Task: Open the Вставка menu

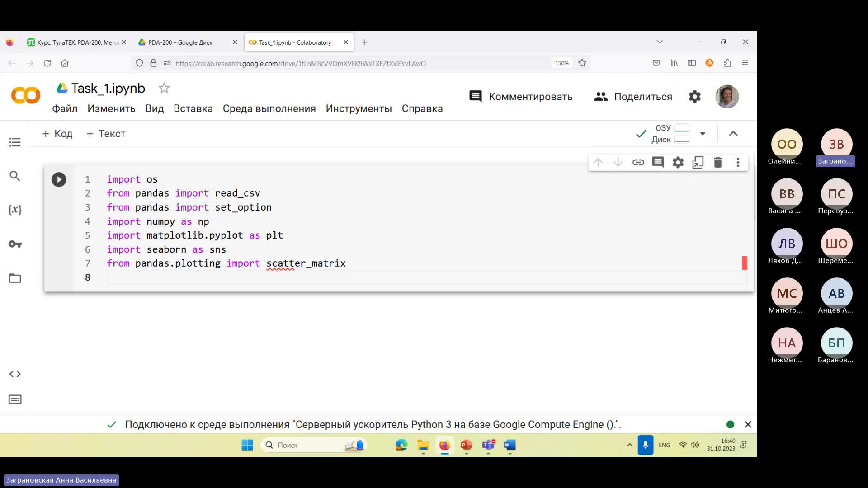Action: click(193, 108)
